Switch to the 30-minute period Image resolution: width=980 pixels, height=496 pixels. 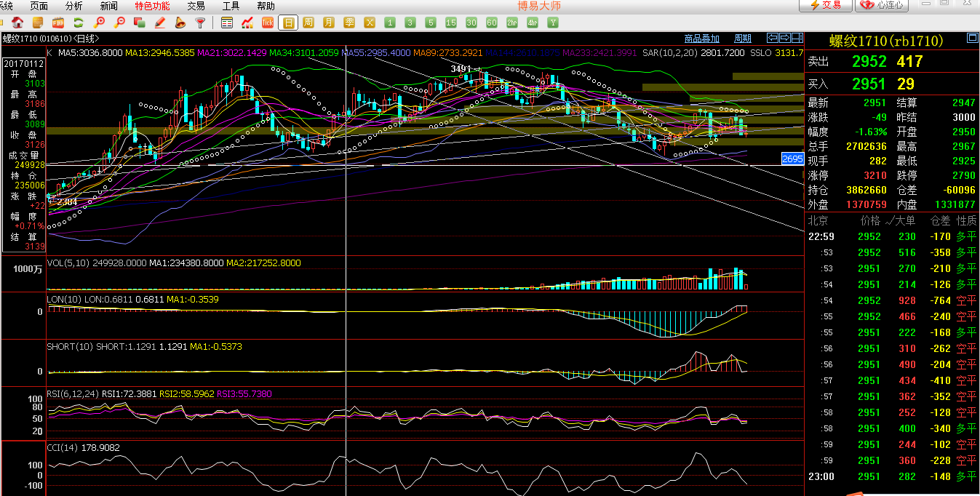point(471,23)
